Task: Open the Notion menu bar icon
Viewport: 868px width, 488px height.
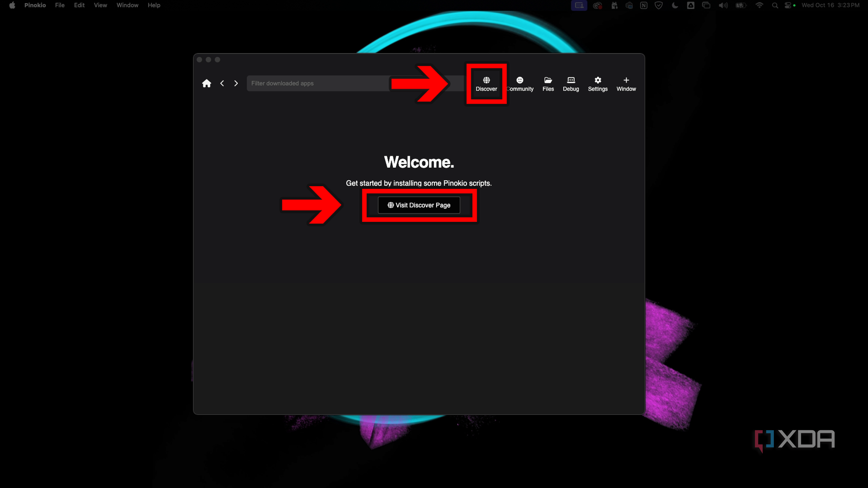Action: tap(643, 5)
